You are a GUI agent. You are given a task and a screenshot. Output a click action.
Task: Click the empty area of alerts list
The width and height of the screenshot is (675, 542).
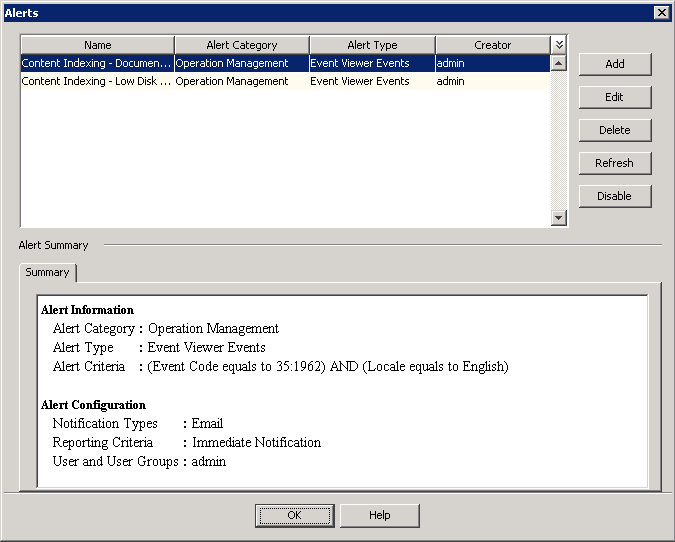pyautogui.click(x=285, y=160)
